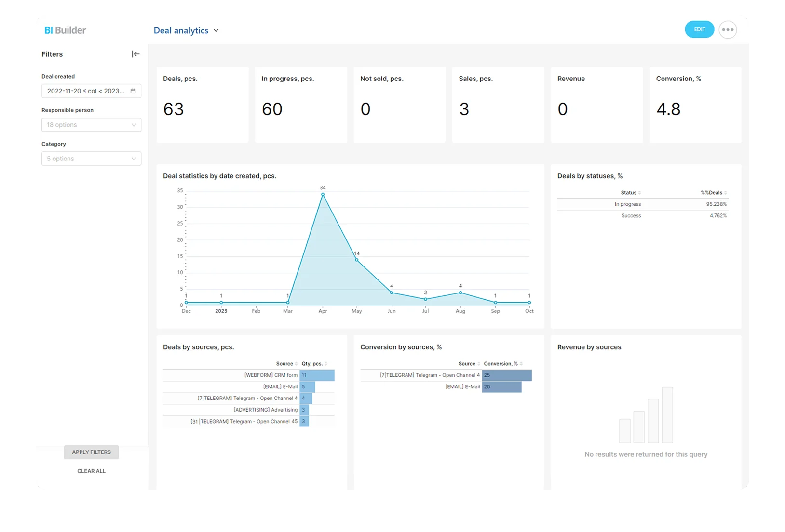Select the In progress status row

[x=643, y=204]
